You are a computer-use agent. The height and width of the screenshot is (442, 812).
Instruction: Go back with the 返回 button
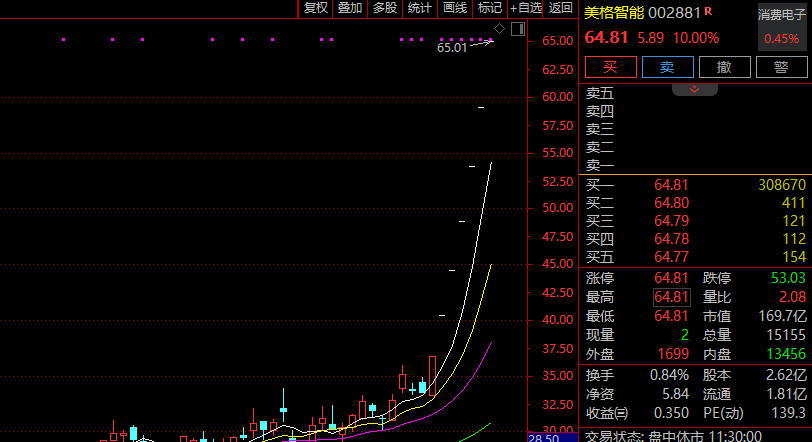pyautogui.click(x=561, y=8)
